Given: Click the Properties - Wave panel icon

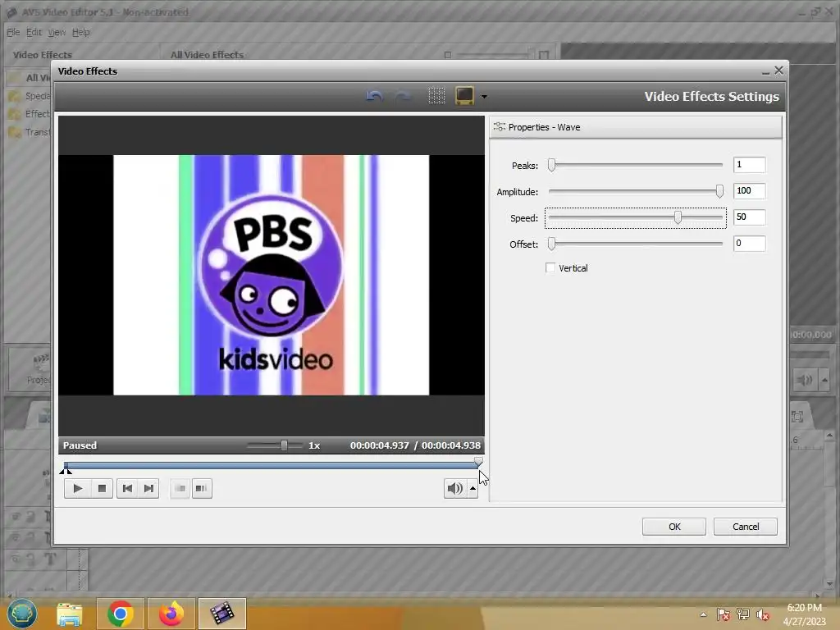Looking at the screenshot, I should tap(500, 127).
